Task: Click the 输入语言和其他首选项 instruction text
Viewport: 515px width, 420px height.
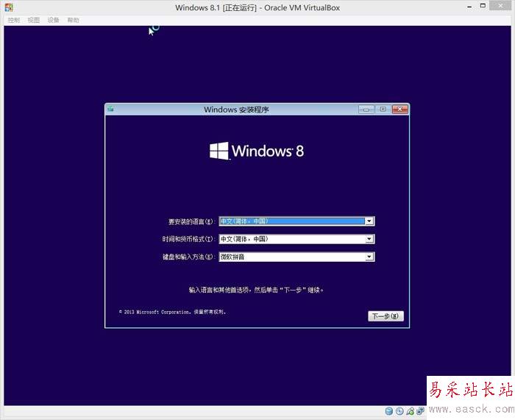Action: pyautogui.click(x=256, y=290)
